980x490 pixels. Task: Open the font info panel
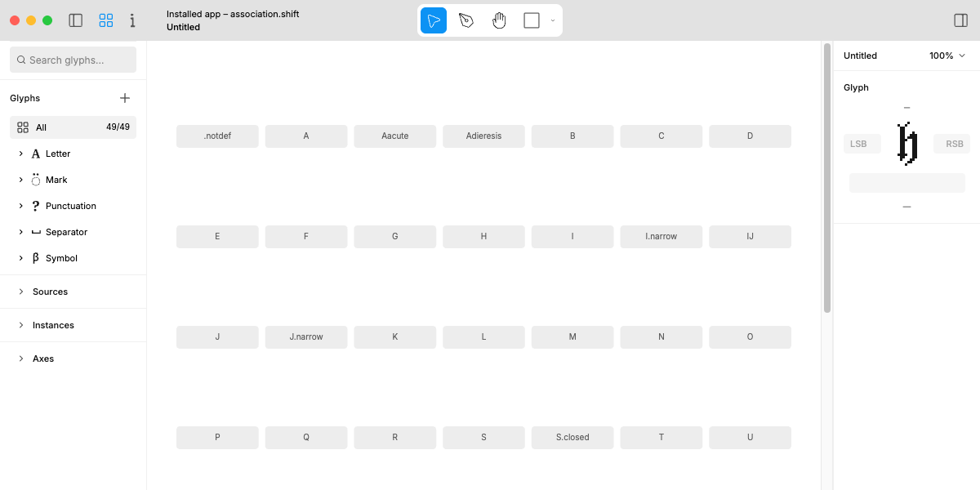point(132,20)
